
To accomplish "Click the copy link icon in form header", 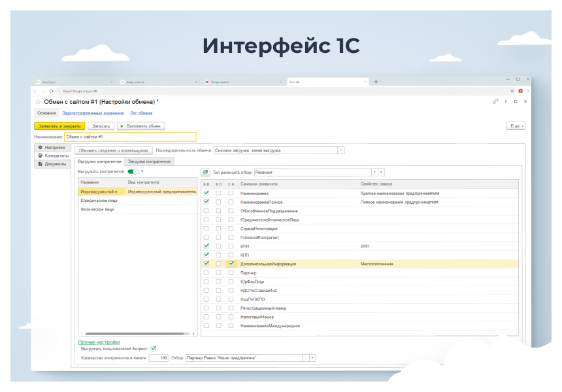I will (x=495, y=102).
